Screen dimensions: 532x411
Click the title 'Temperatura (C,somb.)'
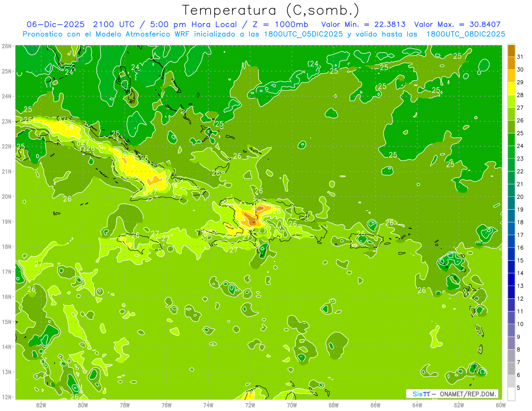(x=271, y=10)
